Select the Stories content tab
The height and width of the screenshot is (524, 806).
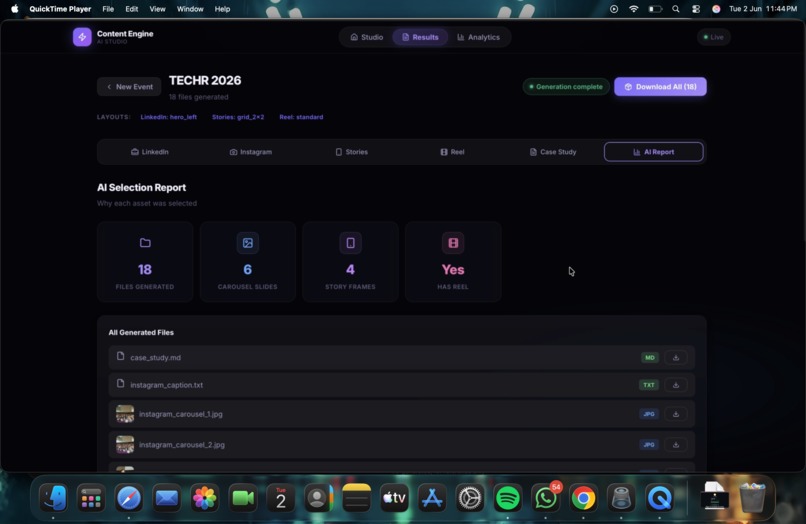pyautogui.click(x=352, y=152)
